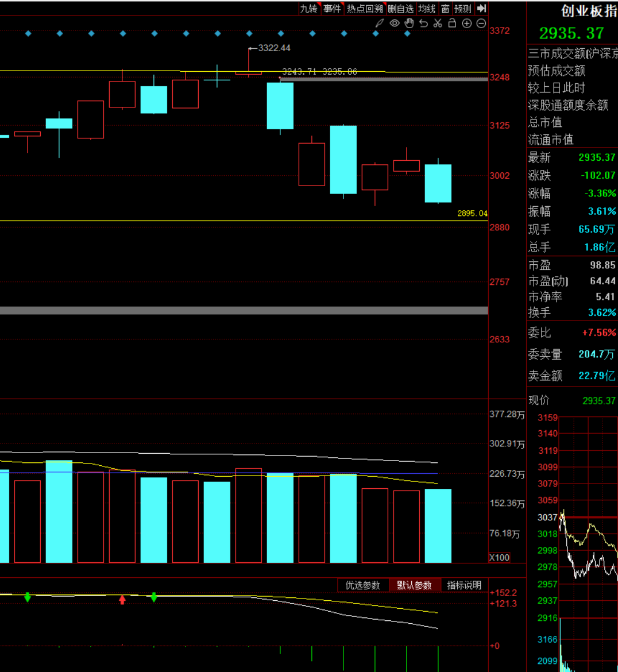Toggle the eye visibility icon

point(395,24)
